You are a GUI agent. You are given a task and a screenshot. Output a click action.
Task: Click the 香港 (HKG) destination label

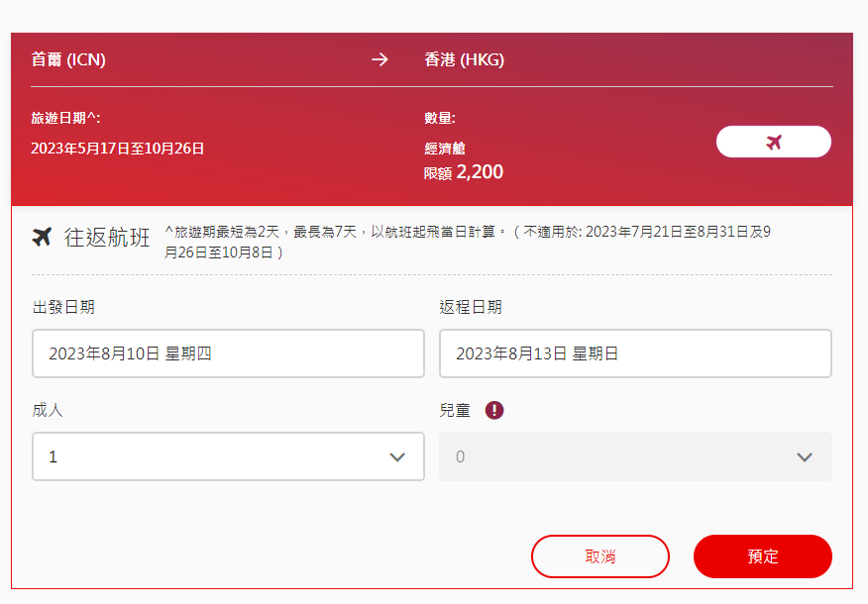tap(464, 59)
